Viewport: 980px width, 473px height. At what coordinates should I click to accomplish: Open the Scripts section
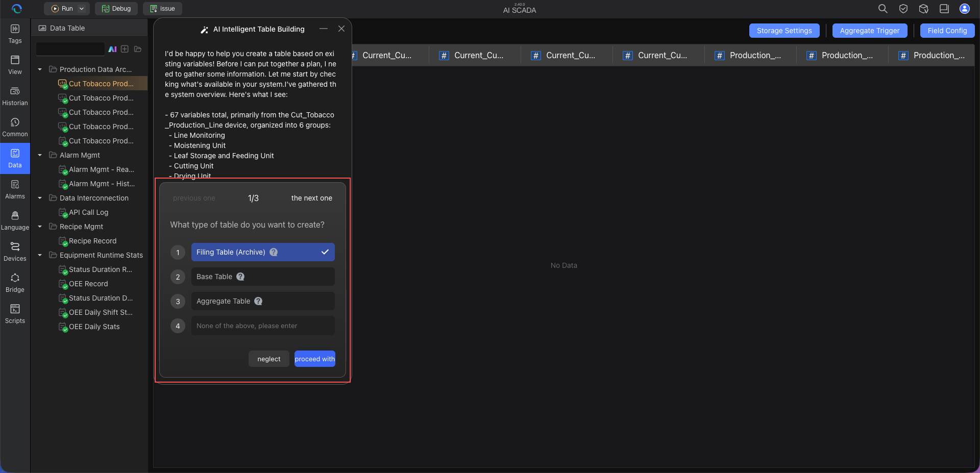(15, 314)
